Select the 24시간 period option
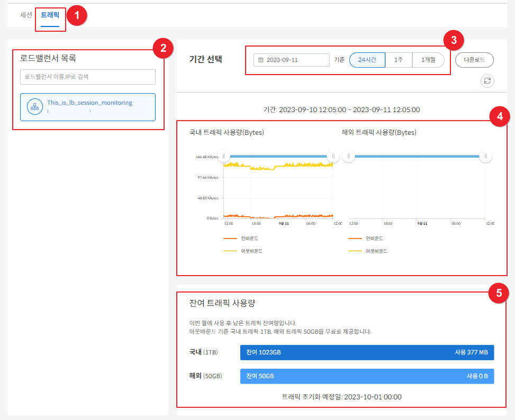 click(367, 60)
